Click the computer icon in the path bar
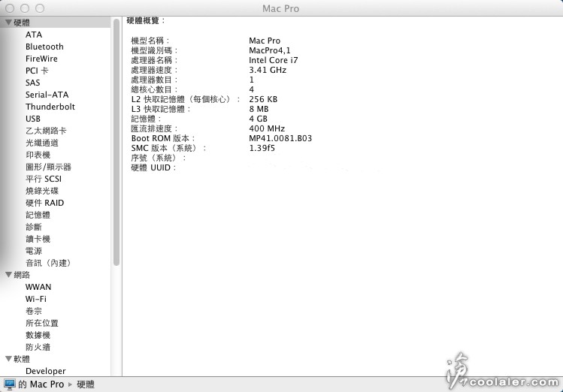The width and height of the screenshot is (563, 392). (10, 384)
